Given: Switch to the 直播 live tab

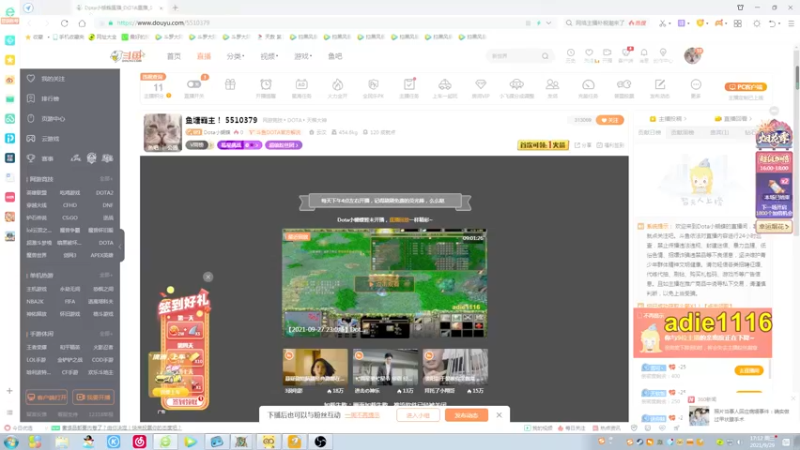Looking at the screenshot, I should [x=204, y=56].
